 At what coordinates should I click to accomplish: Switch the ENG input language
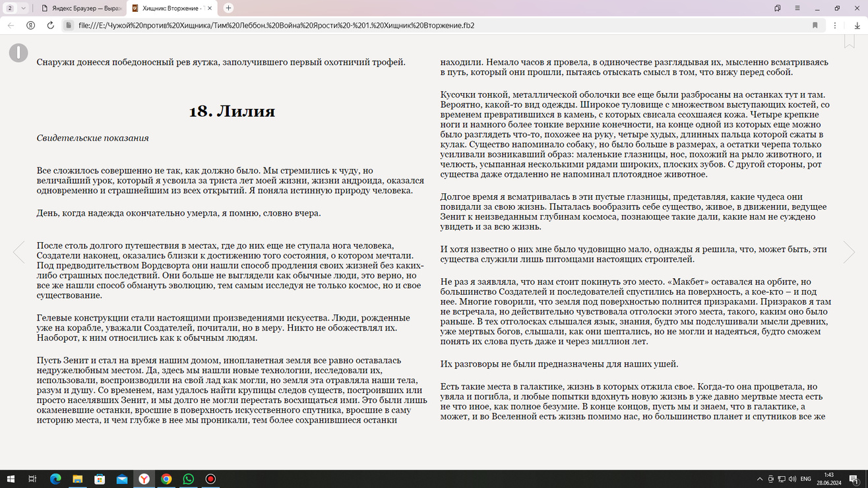(x=805, y=479)
